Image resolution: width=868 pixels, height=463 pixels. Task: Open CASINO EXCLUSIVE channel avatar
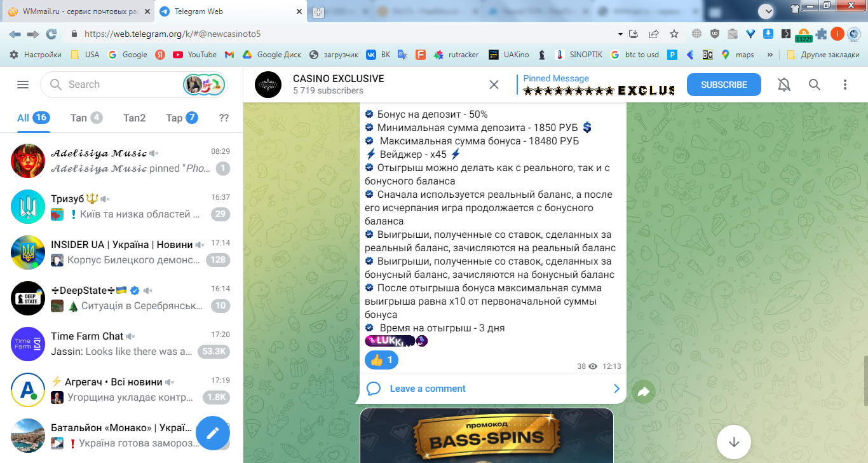click(268, 85)
